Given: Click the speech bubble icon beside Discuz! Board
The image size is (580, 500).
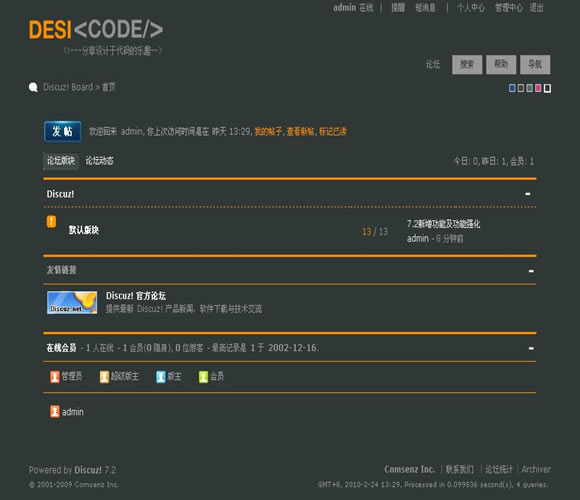Looking at the screenshot, I should [x=33, y=87].
